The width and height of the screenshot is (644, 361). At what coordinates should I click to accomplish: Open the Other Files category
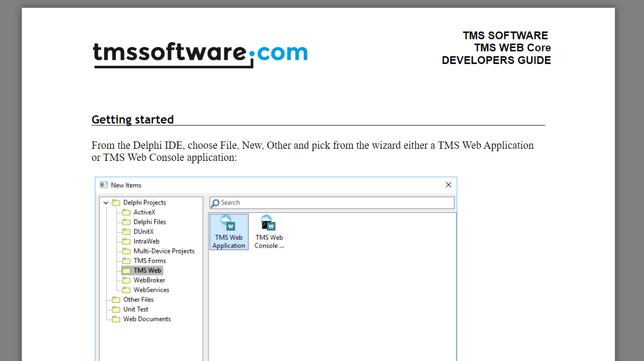(138, 299)
